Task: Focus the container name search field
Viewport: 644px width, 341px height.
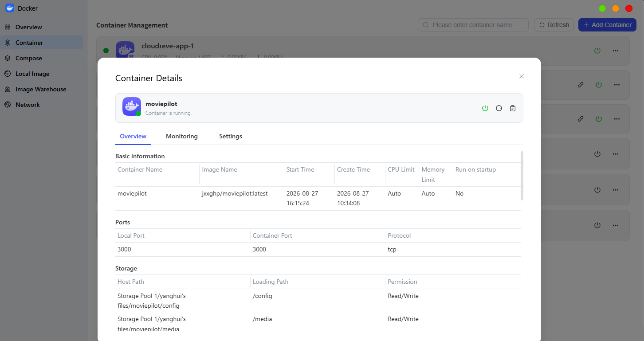Action: tap(473, 25)
